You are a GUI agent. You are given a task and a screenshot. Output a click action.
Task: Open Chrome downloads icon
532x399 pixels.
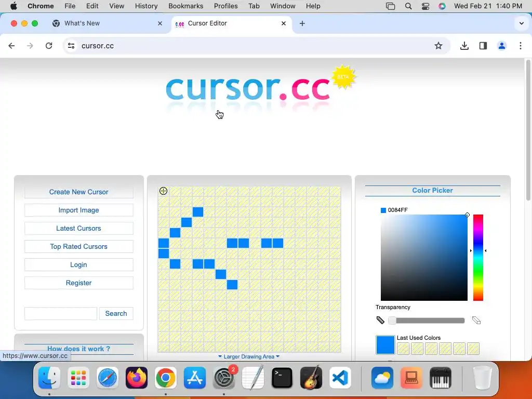click(x=464, y=46)
